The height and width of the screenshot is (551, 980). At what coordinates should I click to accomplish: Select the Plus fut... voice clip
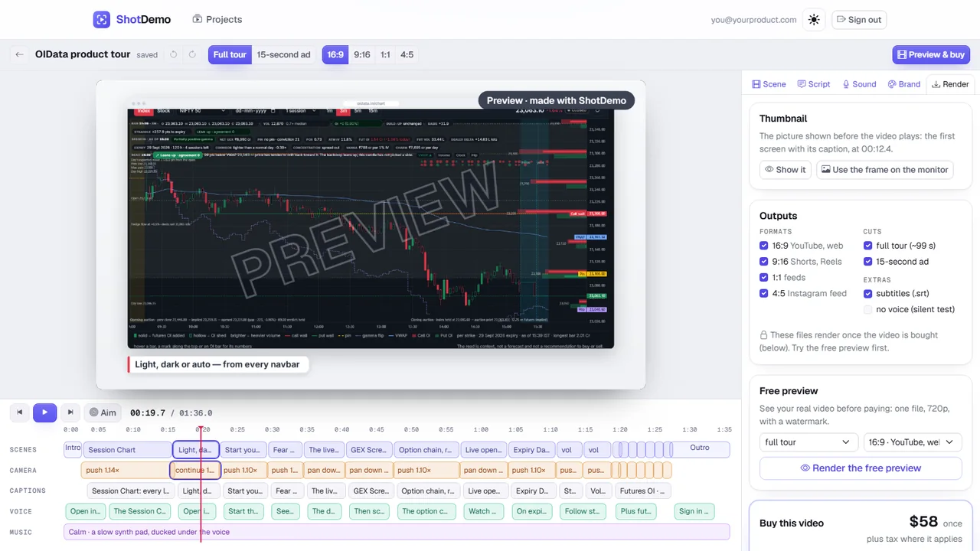(637, 511)
